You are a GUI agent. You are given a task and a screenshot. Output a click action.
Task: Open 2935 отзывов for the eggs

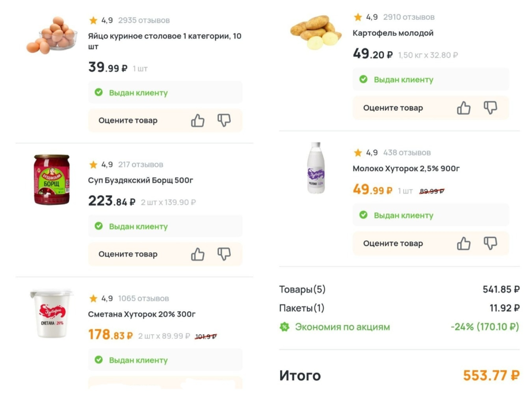click(x=144, y=20)
